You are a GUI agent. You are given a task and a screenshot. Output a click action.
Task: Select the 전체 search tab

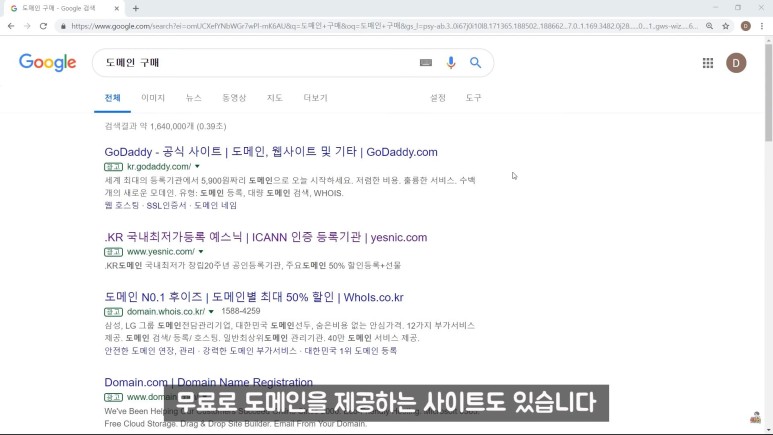pyautogui.click(x=112, y=98)
